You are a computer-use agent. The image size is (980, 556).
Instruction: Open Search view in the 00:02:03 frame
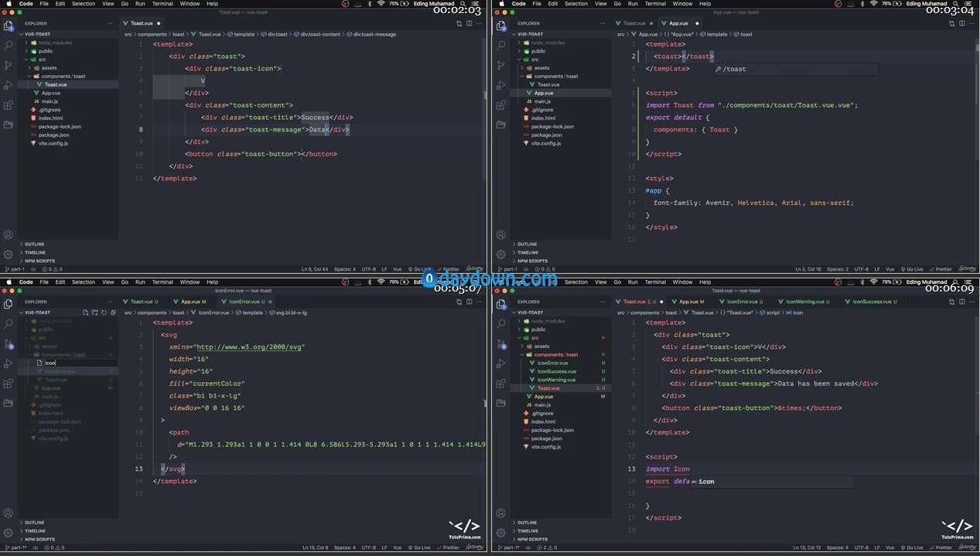click(9, 46)
